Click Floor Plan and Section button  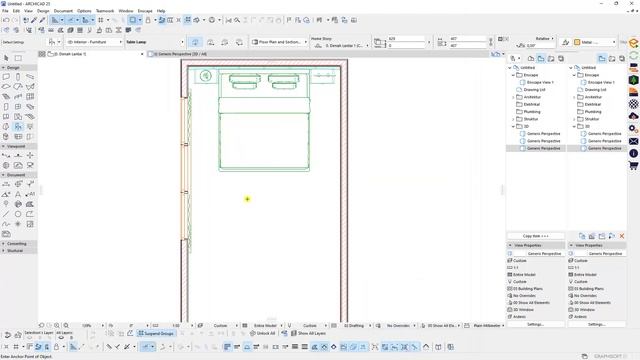(x=279, y=42)
